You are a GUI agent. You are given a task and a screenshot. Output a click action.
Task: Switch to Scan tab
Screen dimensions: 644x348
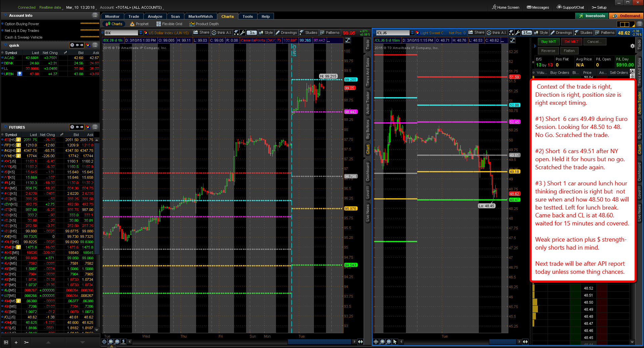[x=175, y=16]
